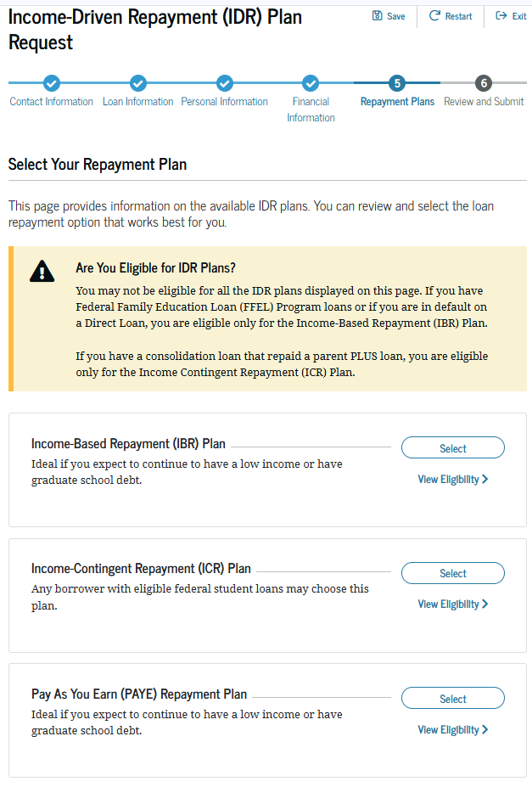Select step 5 Repayment Plans circle

pos(397,83)
